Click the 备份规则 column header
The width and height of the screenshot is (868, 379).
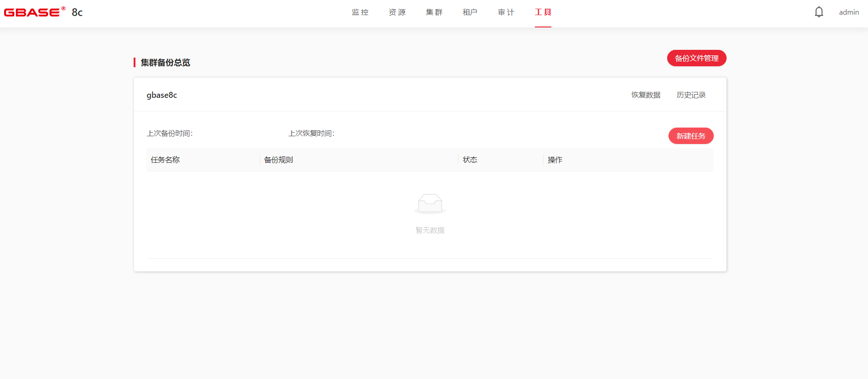pyautogui.click(x=278, y=160)
